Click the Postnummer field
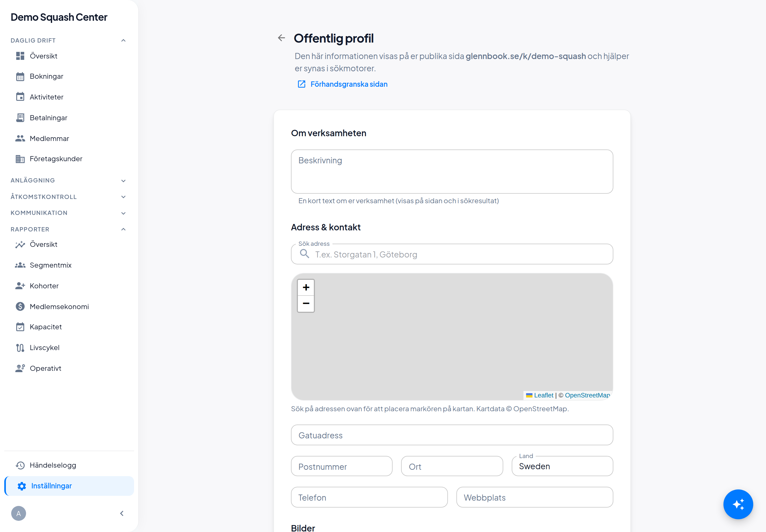 pos(341,466)
